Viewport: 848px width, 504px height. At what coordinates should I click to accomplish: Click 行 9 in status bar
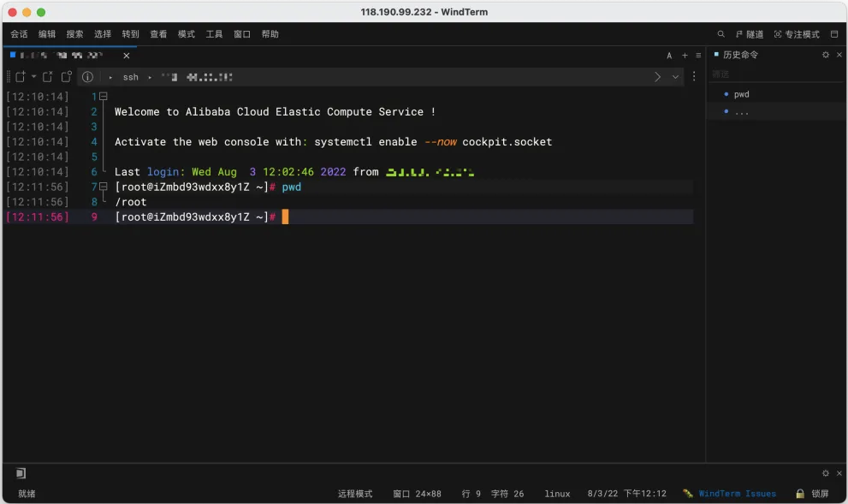tap(471, 494)
